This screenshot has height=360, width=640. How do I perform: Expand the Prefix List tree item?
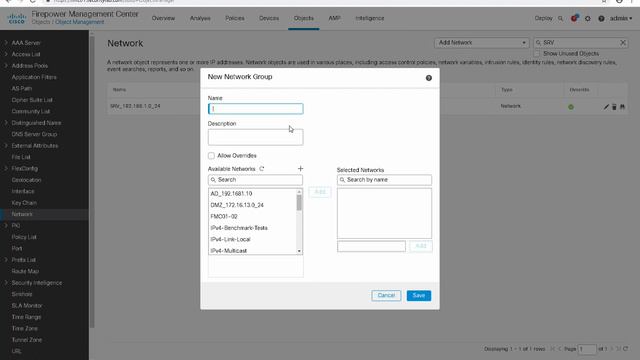(6, 260)
